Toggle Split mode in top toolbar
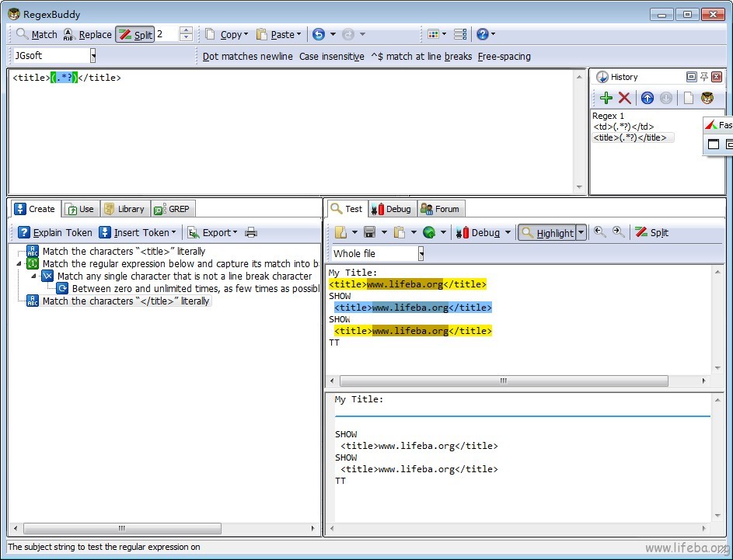 [135, 34]
